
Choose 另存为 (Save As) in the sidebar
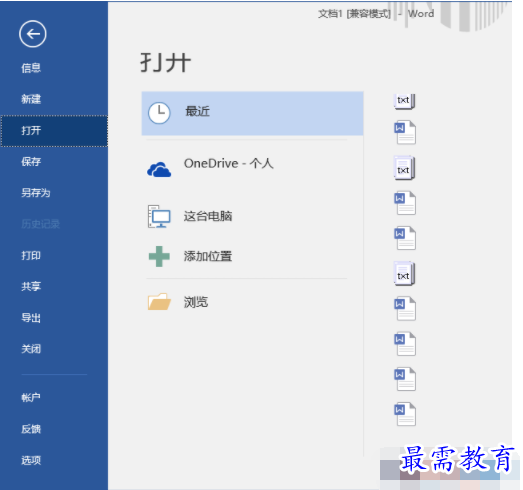(36, 192)
